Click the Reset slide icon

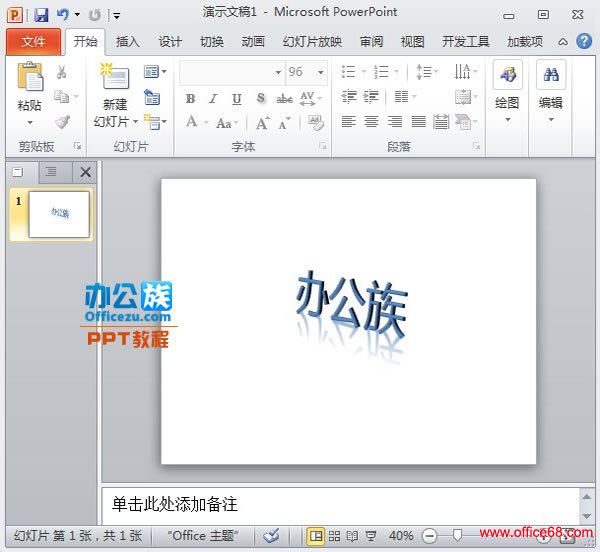152,97
